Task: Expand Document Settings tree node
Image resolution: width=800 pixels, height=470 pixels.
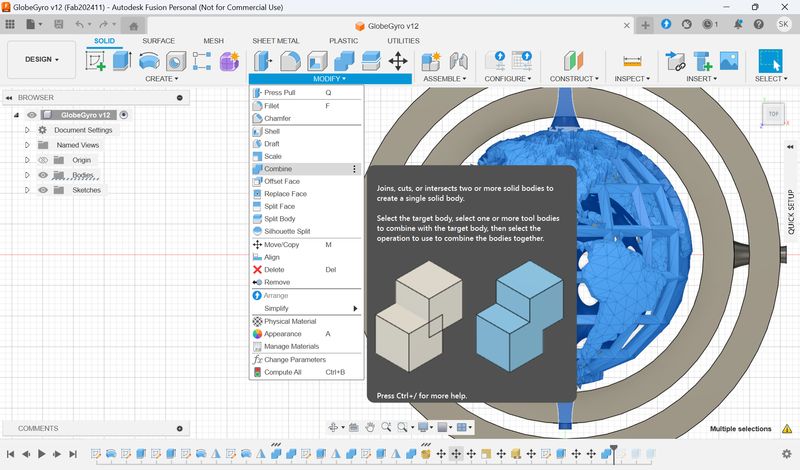Action: click(27, 130)
